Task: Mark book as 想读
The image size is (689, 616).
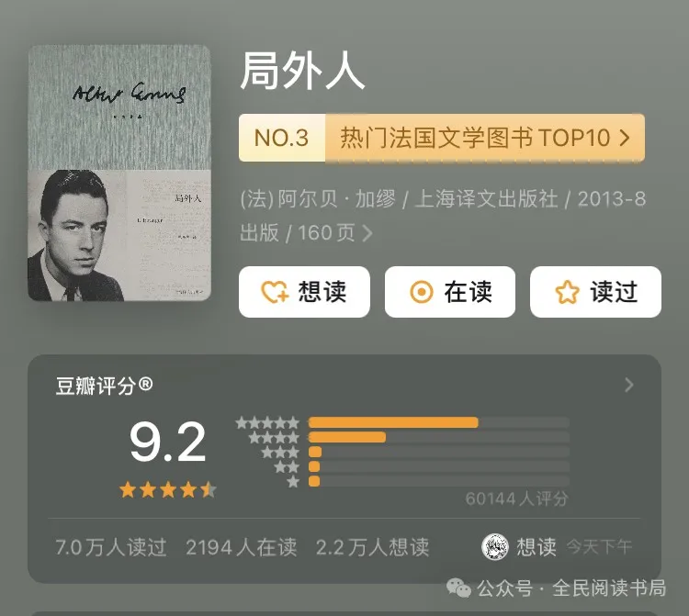Action: click(x=304, y=292)
